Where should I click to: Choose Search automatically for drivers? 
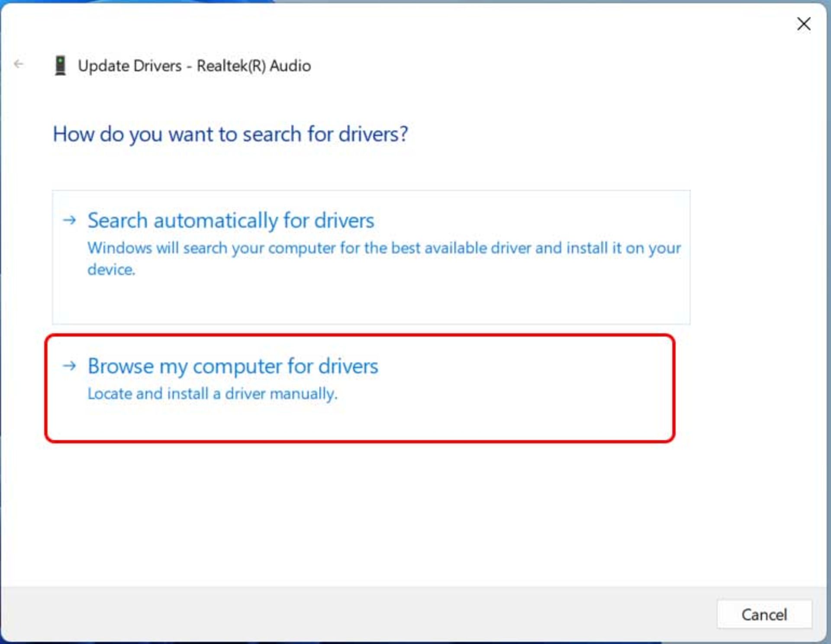pos(231,221)
